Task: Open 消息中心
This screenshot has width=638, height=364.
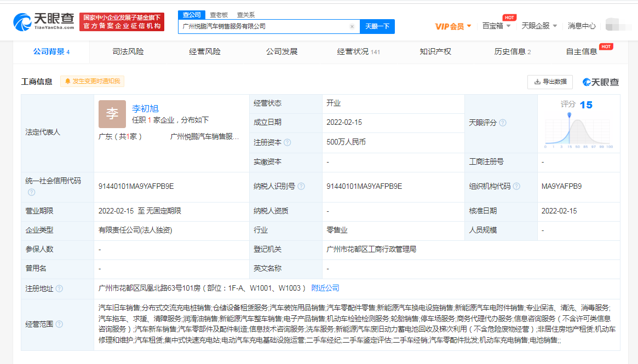Action: tap(582, 26)
